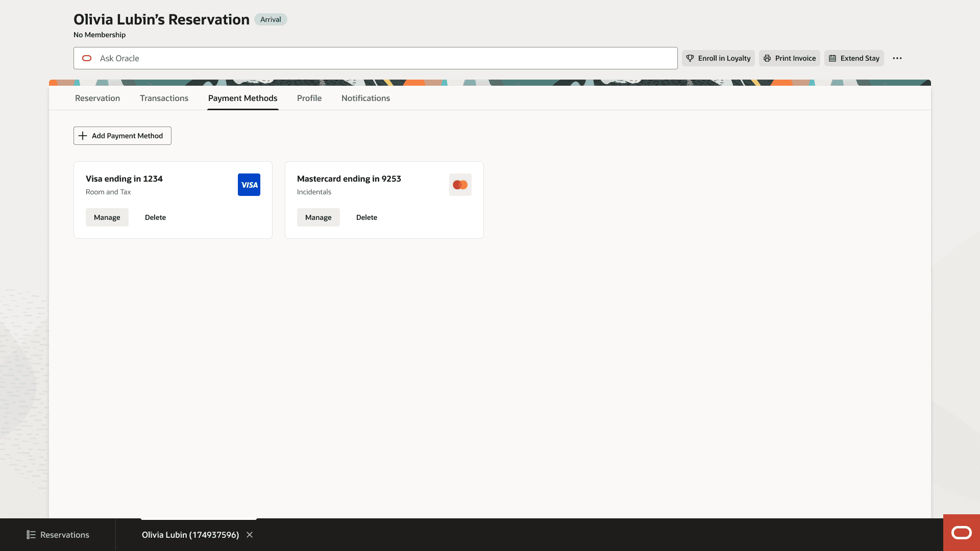The image size is (980, 551).
Task: Focus the Ask Oracle input field
Action: coord(376,58)
